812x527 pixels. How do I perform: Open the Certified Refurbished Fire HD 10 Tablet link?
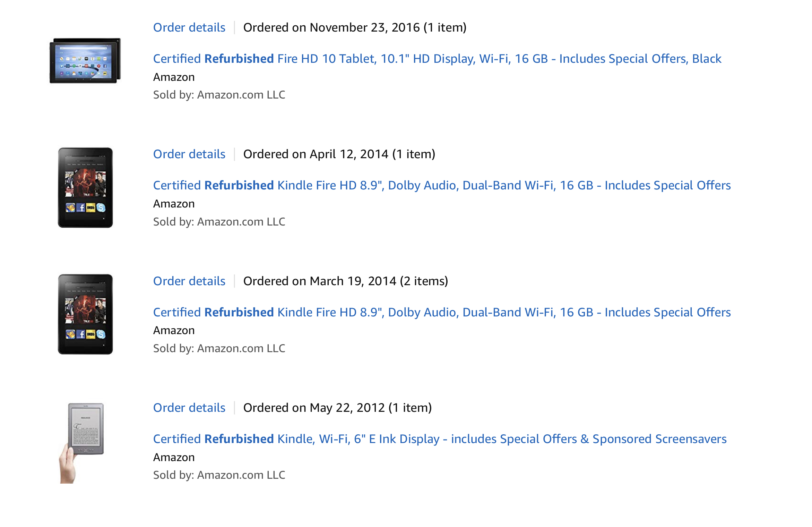pos(437,59)
